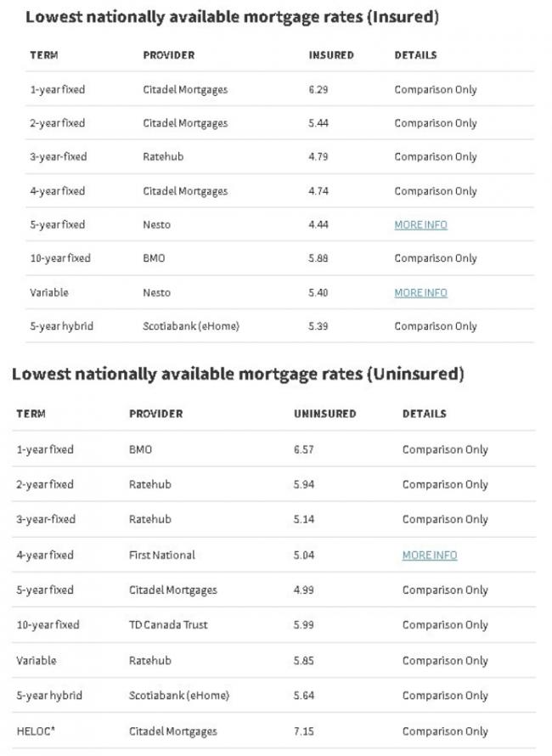Open MORE INFO link for Nesto 5-year fixed
The image size is (552, 756).
click(420, 225)
